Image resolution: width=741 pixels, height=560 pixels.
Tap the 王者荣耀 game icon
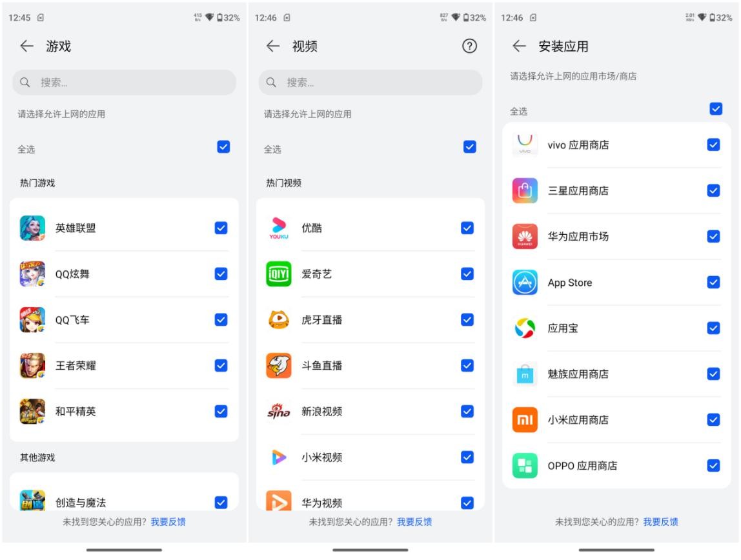(32, 365)
